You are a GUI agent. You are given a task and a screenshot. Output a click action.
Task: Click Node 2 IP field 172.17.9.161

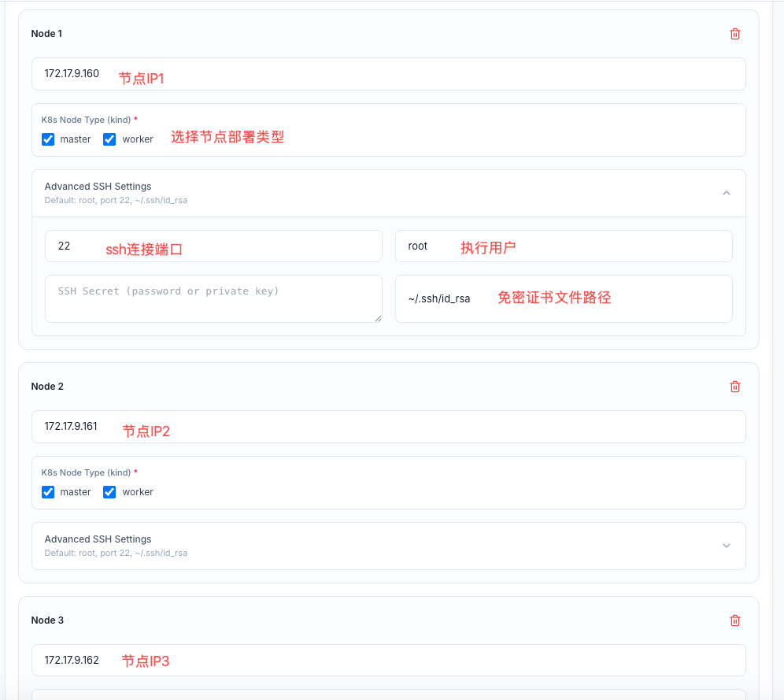point(389,427)
